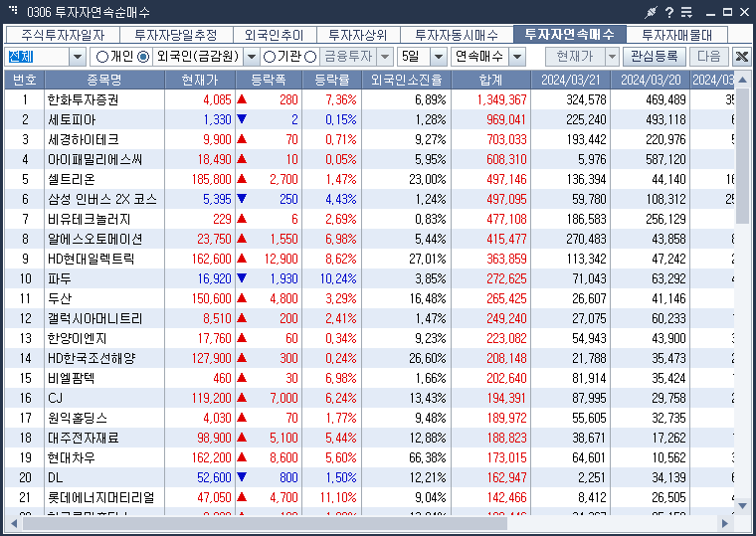Switch to the 투자자상위 tab
The width and height of the screenshot is (756, 536).
pyautogui.click(x=358, y=35)
